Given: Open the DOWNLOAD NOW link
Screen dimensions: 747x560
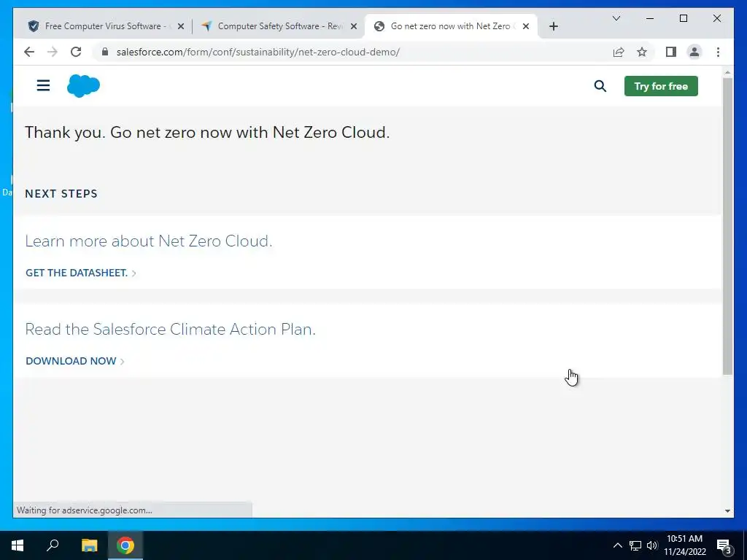Looking at the screenshot, I should [75, 361].
